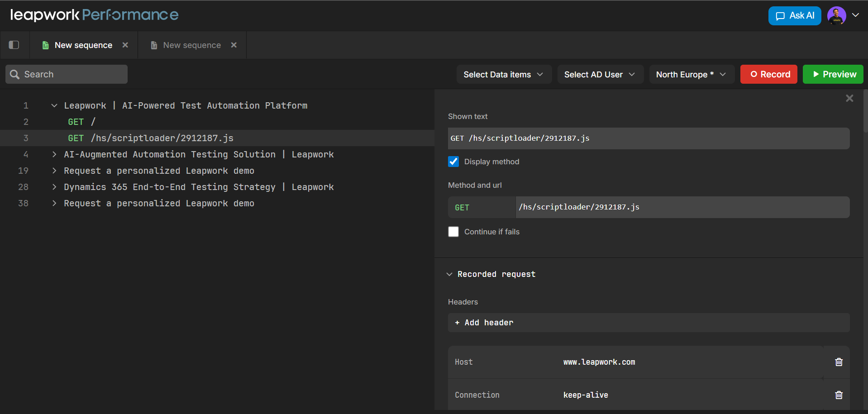Delete the Host header row

click(x=839, y=362)
